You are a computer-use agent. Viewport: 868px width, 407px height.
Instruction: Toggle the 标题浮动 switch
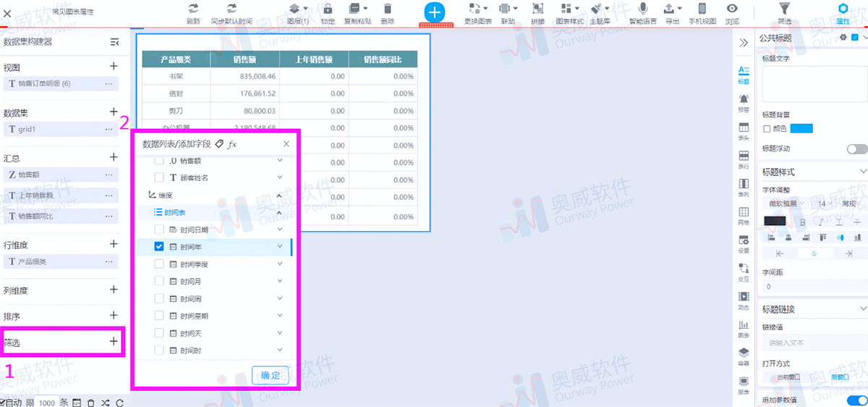point(857,148)
